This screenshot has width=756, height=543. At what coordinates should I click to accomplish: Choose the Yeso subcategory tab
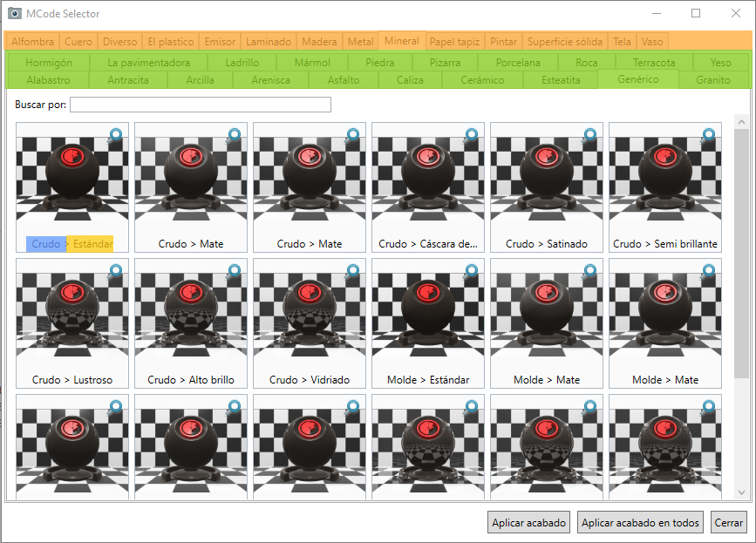[x=721, y=63]
